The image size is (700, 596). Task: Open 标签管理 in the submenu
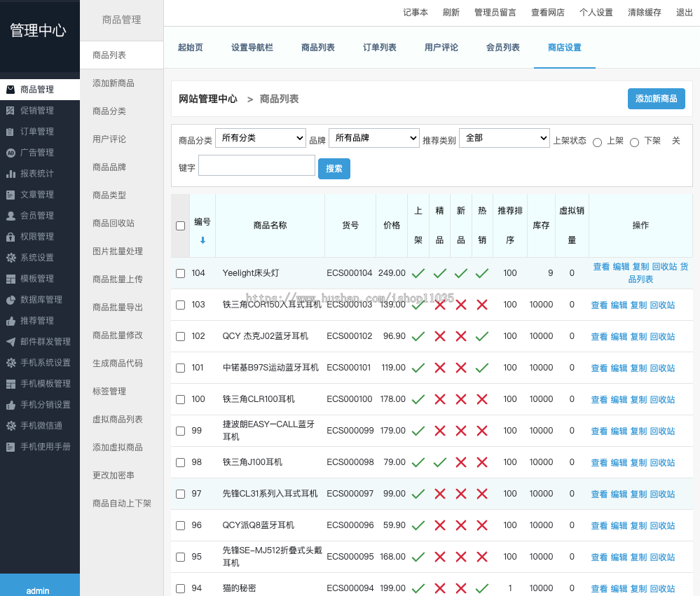(109, 391)
